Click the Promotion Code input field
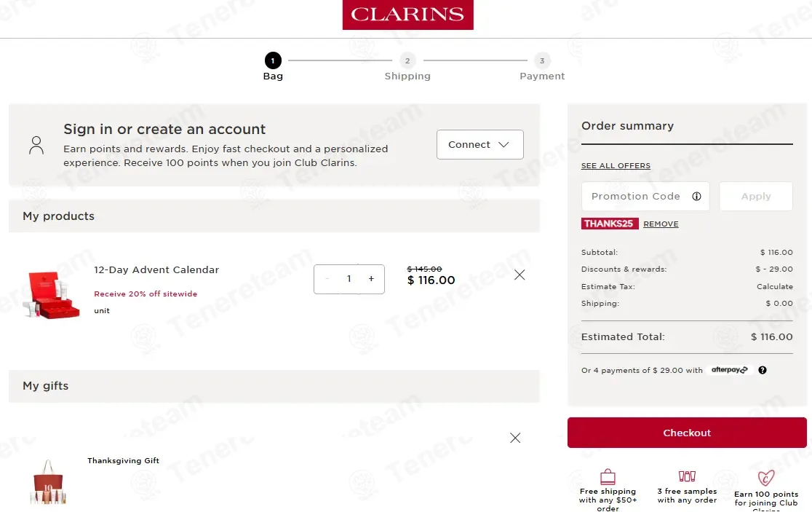Screen dimensions: 812x512 point(637,197)
